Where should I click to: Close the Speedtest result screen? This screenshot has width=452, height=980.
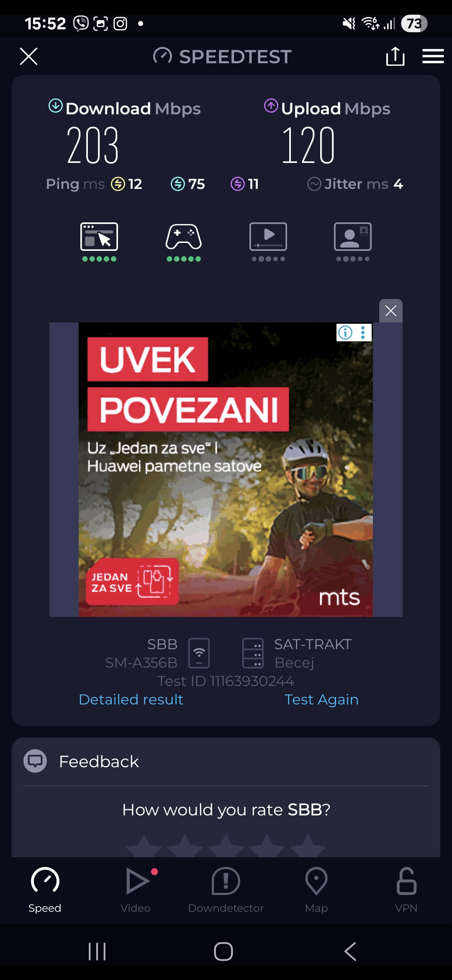point(28,56)
